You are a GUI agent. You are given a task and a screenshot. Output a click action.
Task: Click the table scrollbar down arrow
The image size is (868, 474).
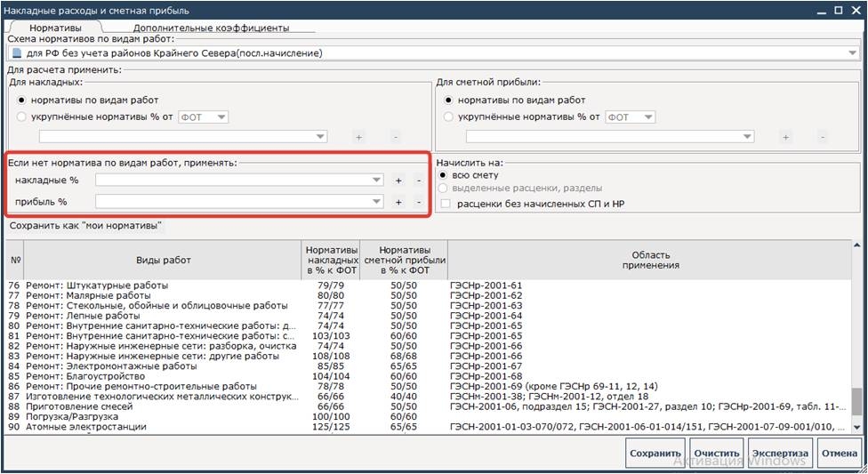tap(857, 427)
